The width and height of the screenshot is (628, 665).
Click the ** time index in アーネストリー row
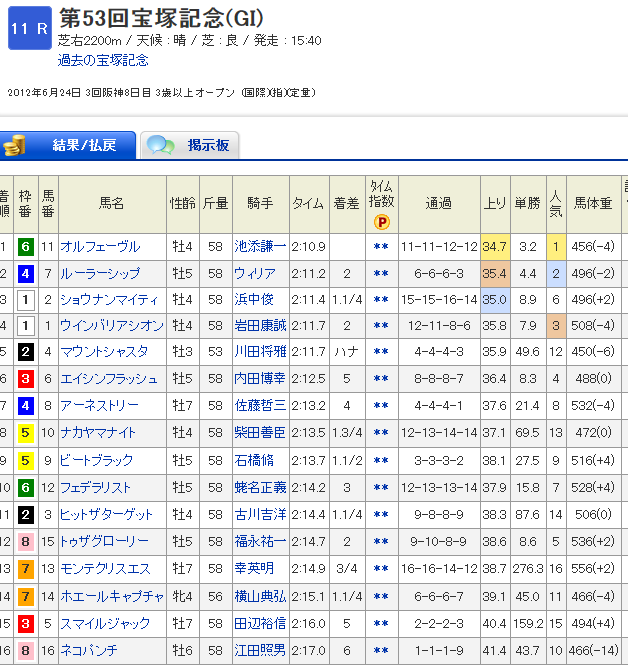381,406
